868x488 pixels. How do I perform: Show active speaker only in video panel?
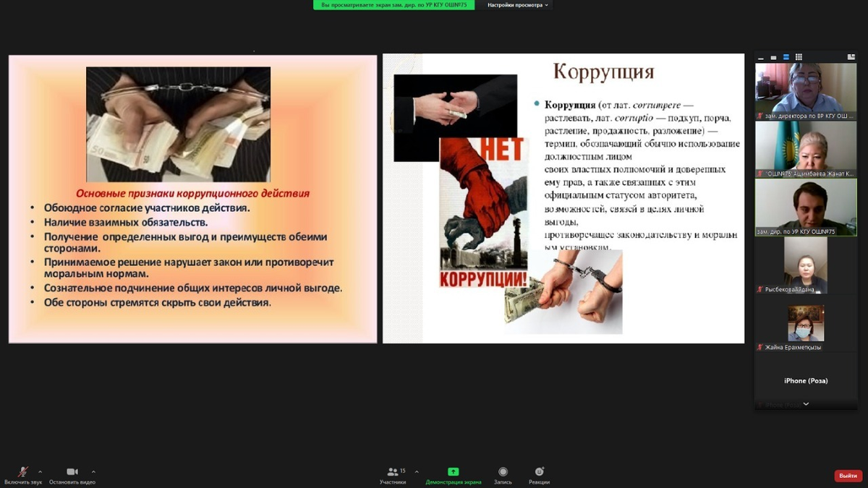tap(773, 57)
